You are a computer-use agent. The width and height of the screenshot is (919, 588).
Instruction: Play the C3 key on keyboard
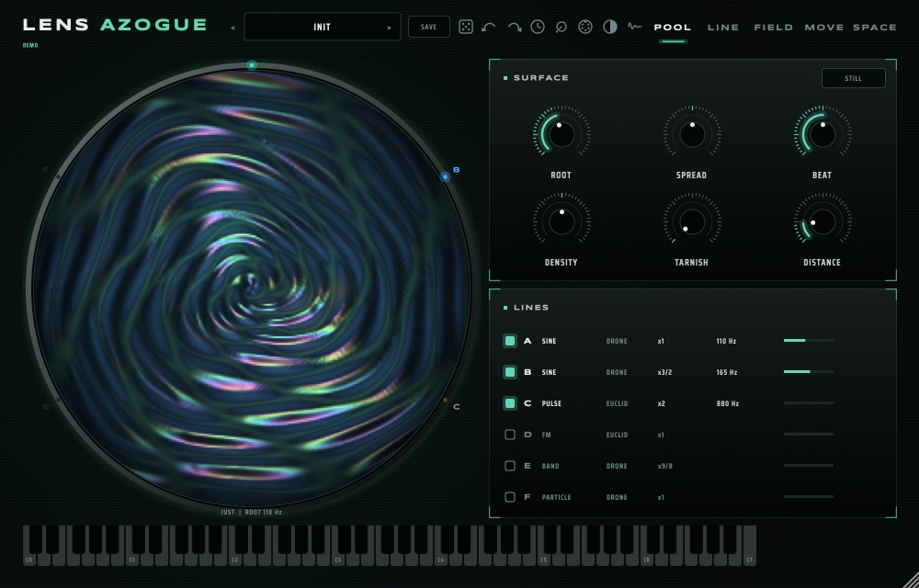pos(337,560)
